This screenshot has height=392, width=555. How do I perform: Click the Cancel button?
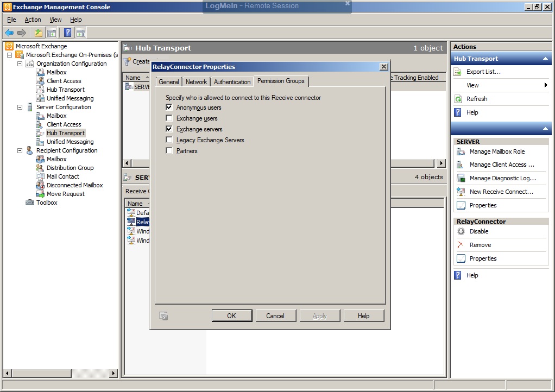tap(275, 316)
